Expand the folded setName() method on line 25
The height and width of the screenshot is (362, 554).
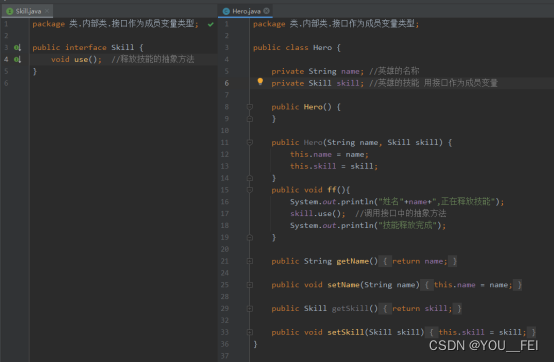250,285
